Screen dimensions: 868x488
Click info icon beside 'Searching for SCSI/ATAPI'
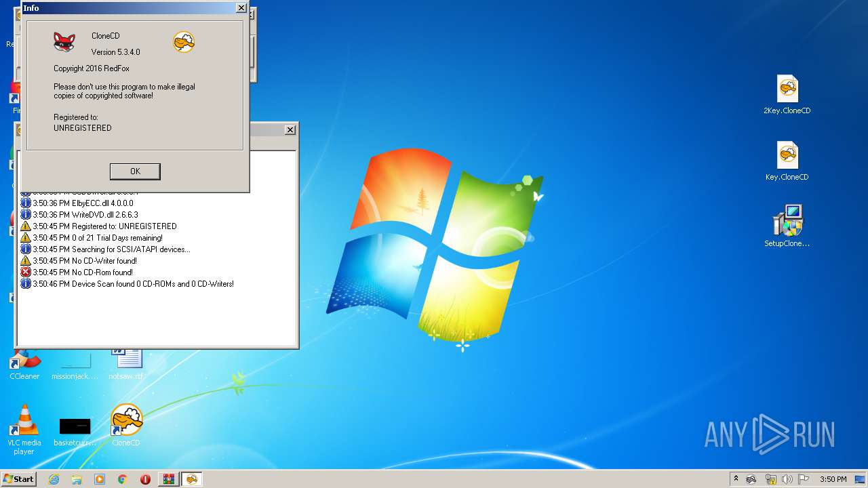point(26,249)
